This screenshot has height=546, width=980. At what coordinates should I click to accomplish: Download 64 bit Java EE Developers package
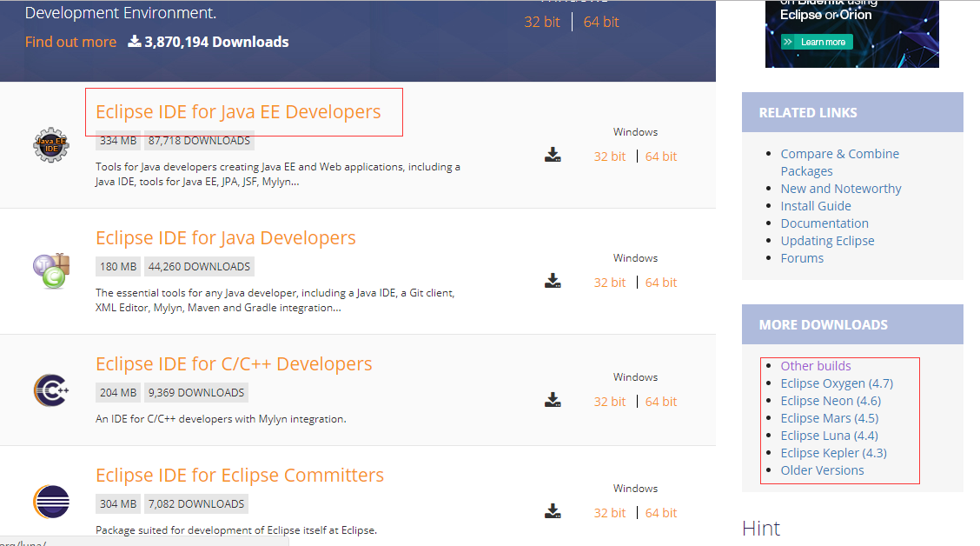tap(660, 156)
